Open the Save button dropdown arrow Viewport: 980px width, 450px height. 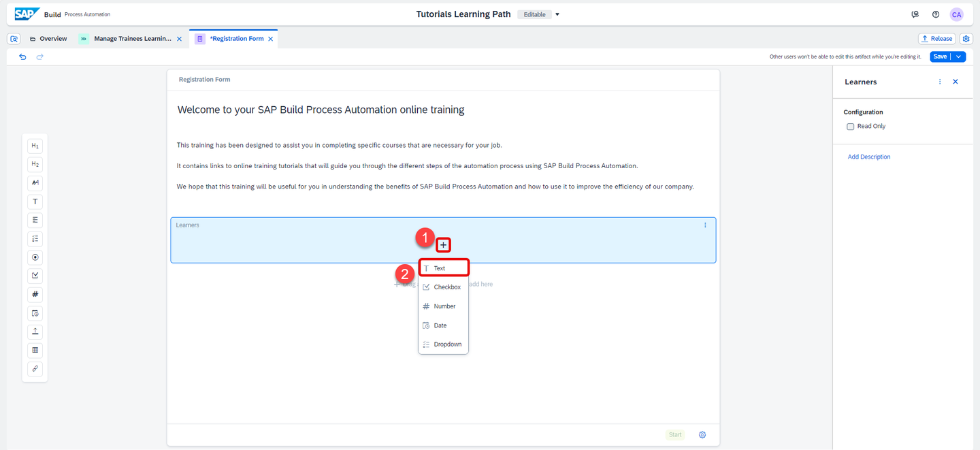click(959, 57)
